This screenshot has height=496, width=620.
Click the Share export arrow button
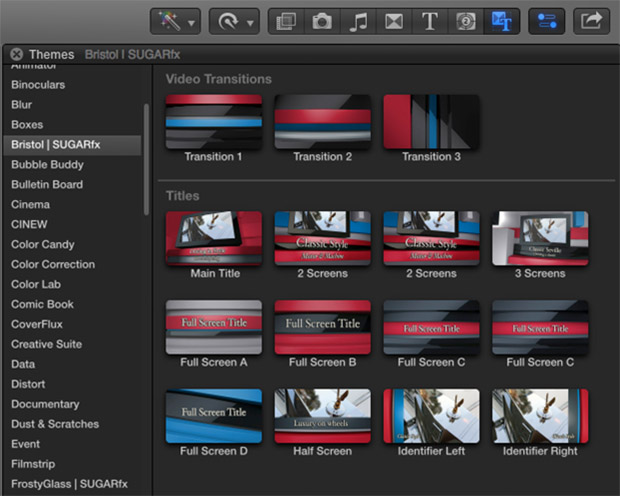tap(591, 21)
